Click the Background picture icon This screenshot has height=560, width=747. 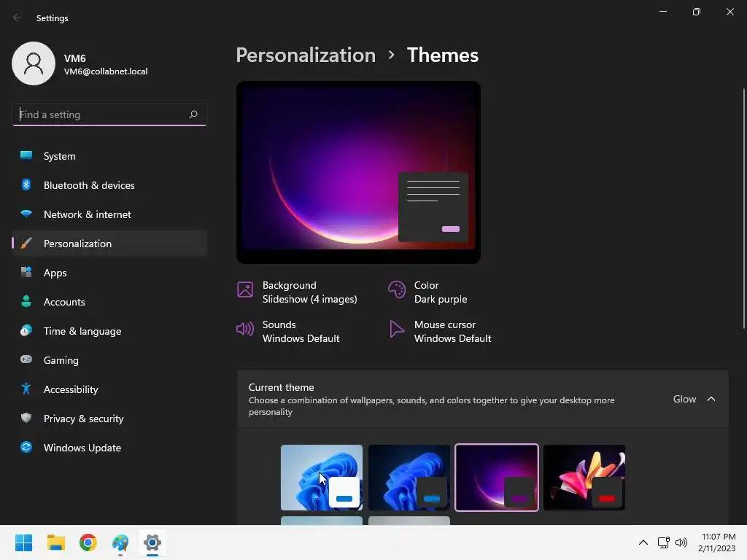[245, 289]
